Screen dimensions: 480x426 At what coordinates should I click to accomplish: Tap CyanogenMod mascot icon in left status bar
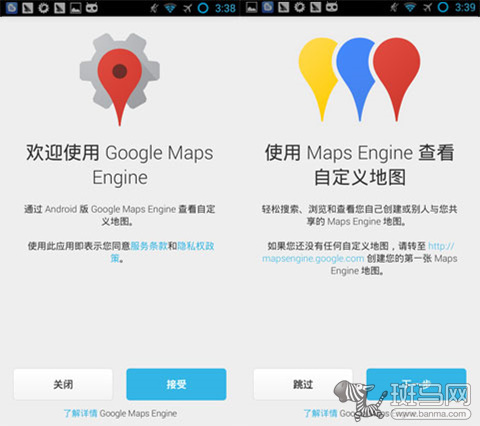tap(92, 8)
